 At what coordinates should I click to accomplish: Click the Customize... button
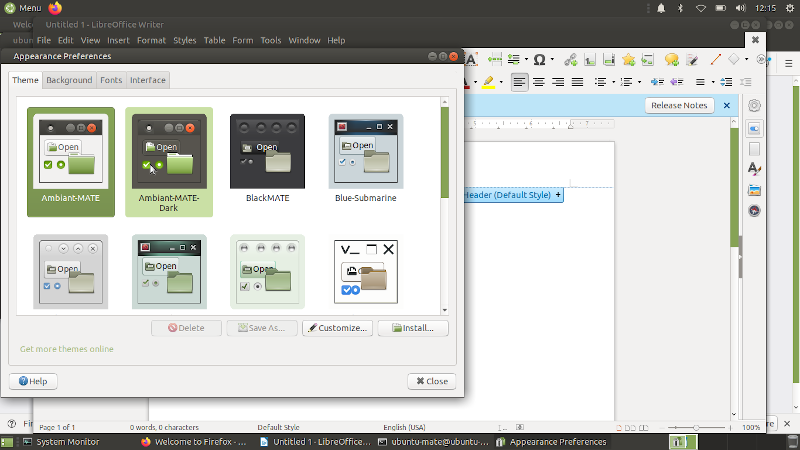click(x=337, y=328)
